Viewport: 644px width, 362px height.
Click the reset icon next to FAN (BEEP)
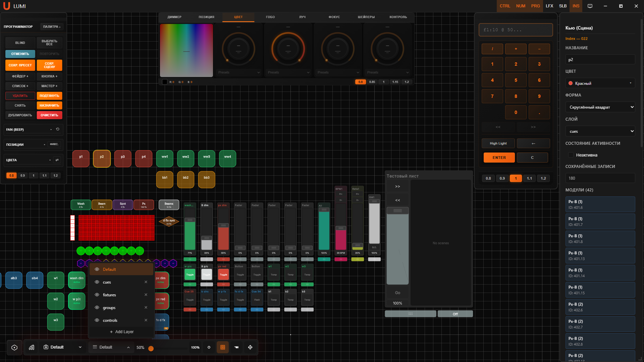click(58, 129)
